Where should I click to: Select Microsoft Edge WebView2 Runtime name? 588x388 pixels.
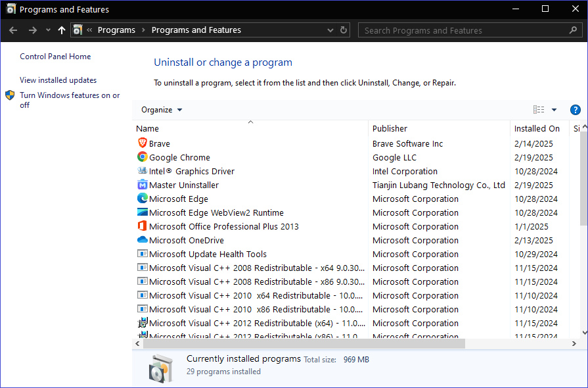coord(216,213)
